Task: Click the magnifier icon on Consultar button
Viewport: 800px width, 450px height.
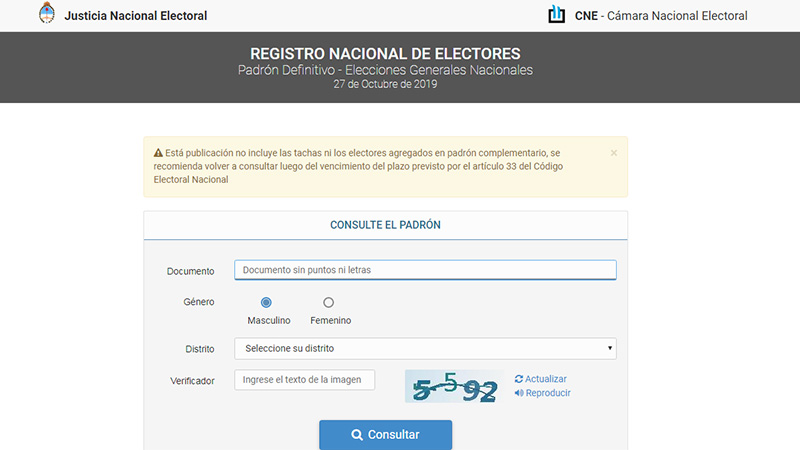Action: pos(357,435)
